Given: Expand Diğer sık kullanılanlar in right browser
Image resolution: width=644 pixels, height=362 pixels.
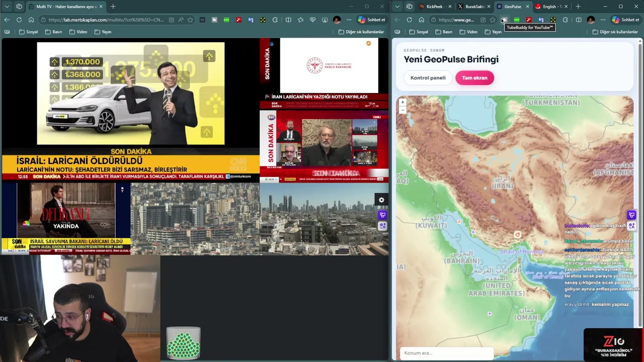Looking at the screenshot, I should 615,32.
